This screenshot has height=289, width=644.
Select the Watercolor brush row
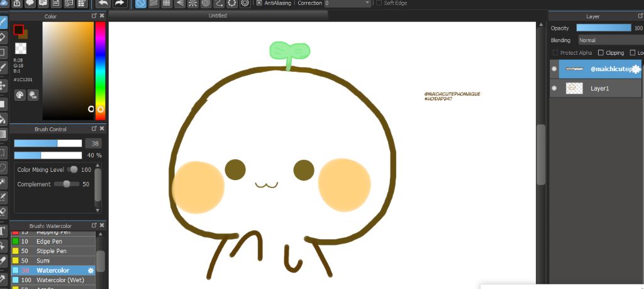coord(53,271)
